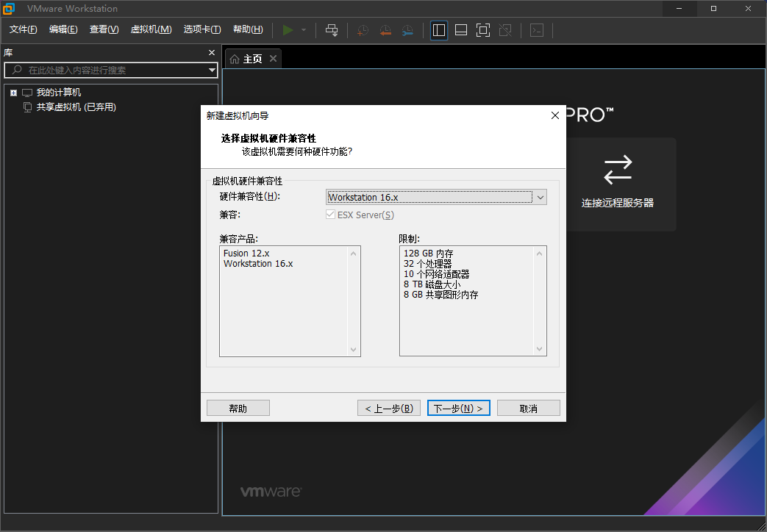The image size is (767, 532).
Task: Open the 文件(F) menu
Action: tap(23, 30)
